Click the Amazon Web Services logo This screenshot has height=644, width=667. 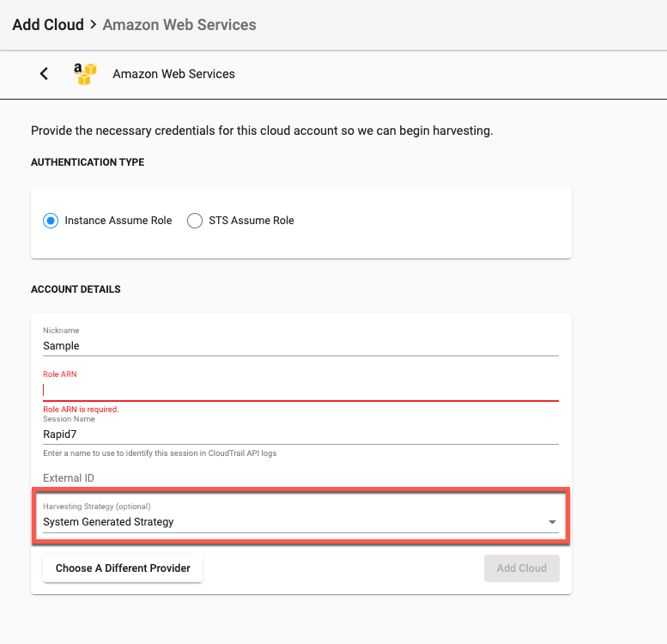[x=85, y=74]
